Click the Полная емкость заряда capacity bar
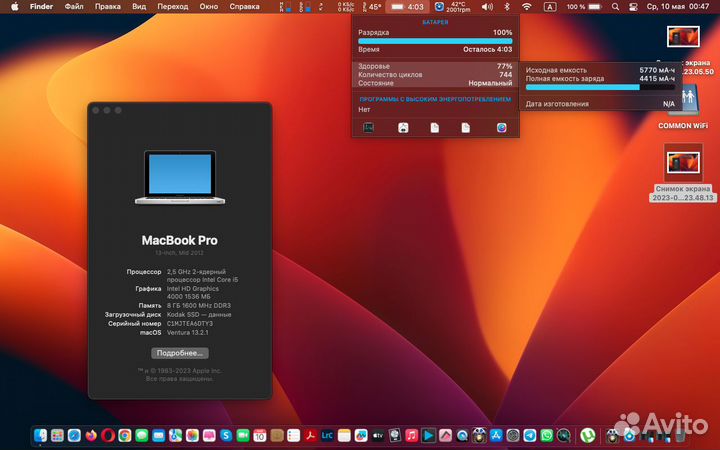 (600, 87)
